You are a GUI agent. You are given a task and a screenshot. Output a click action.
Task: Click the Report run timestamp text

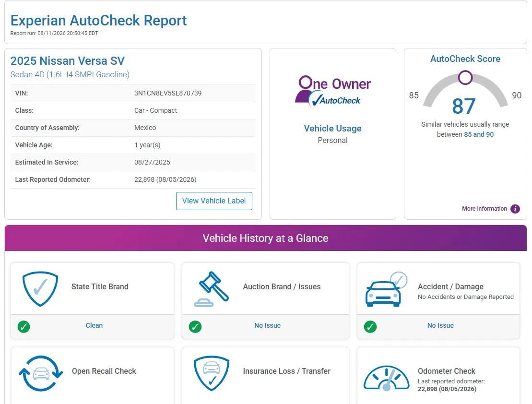[54, 33]
